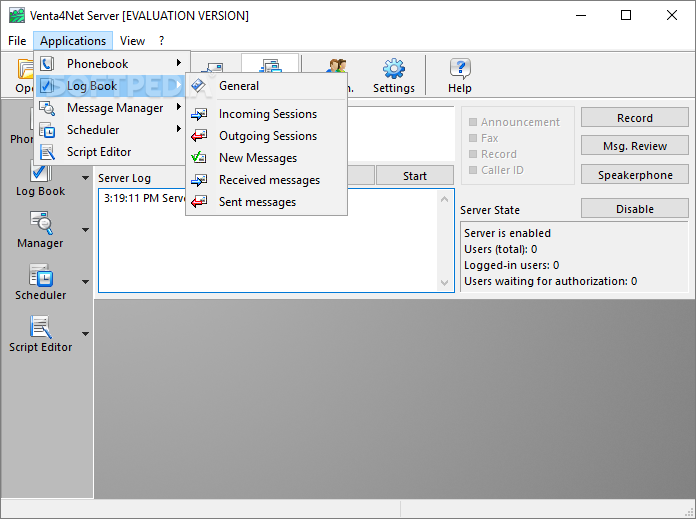The height and width of the screenshot is (519, 696).
Task: Click the Msg. Review button
Action: (x=635, y=146)
